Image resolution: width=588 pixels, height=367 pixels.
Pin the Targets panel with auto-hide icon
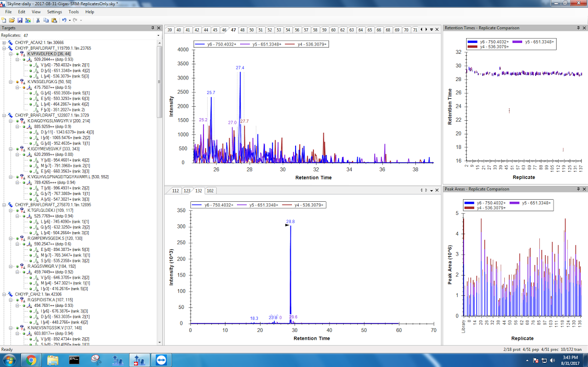click(153, 28)
